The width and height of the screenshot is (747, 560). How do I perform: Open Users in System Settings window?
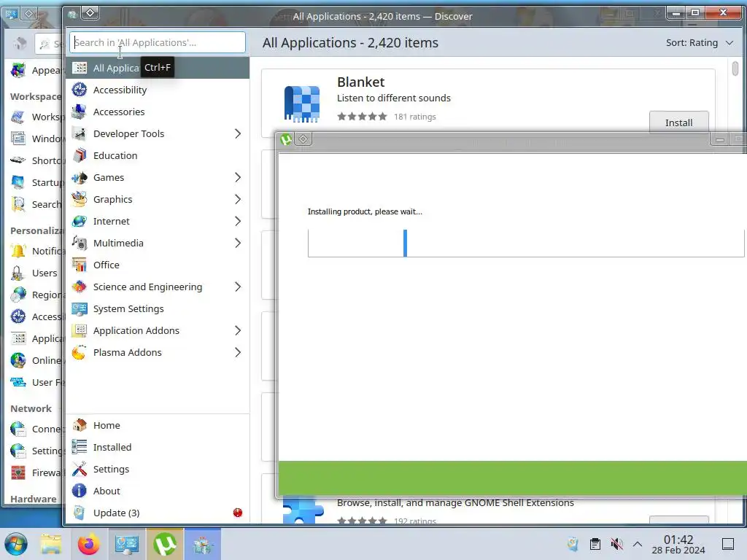click(34, 273)
